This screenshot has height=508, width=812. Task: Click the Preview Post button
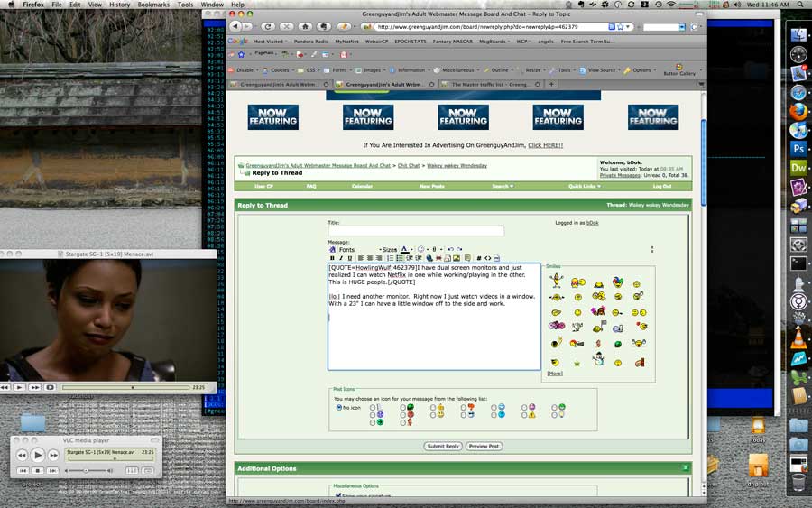[484, 446]
